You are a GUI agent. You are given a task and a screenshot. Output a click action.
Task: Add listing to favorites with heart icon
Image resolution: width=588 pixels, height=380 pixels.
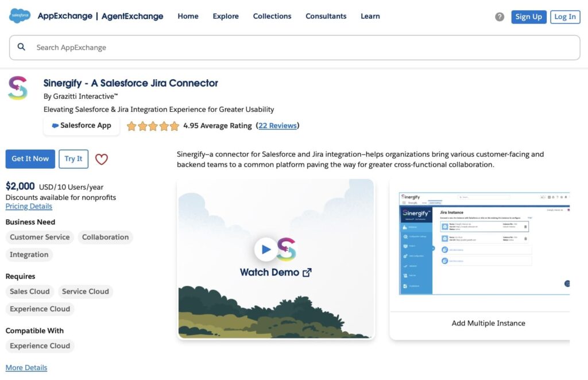[x=101, y=159]
